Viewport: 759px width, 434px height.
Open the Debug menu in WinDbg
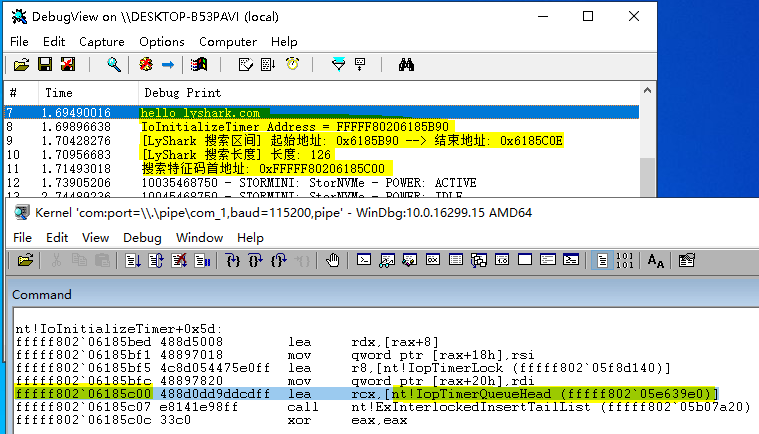(142, 238)
